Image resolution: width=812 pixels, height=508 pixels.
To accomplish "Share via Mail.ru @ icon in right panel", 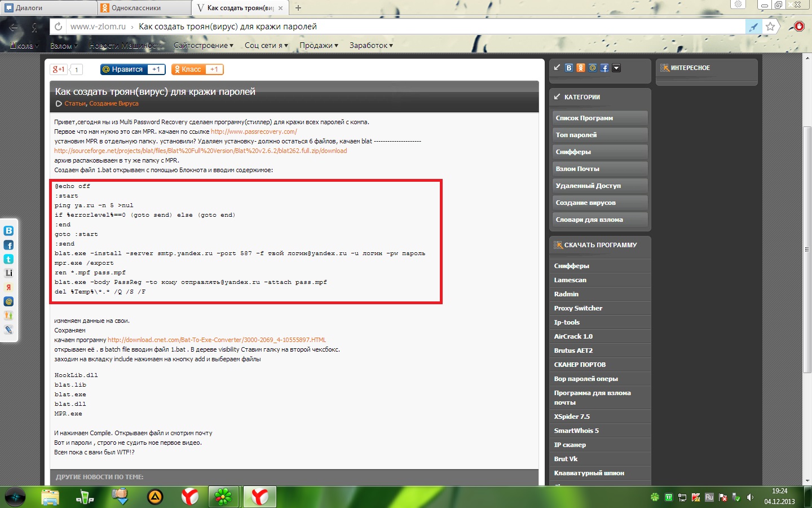I will pos(593,68).
